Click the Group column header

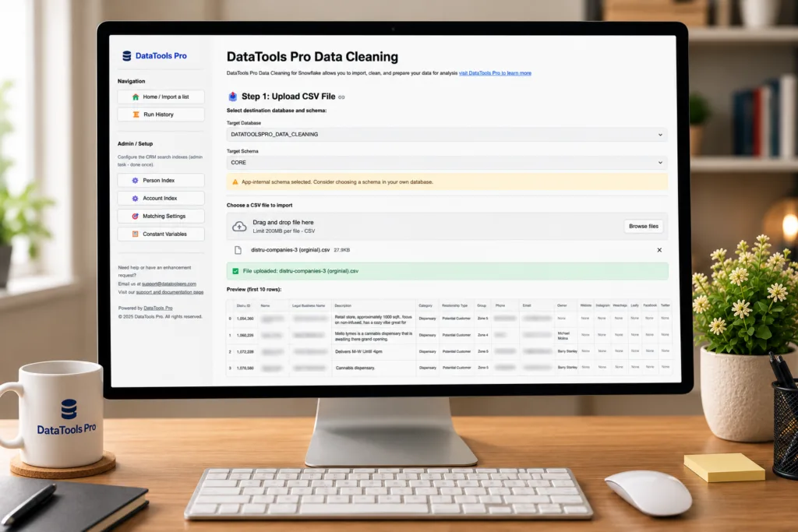[482, 305]
